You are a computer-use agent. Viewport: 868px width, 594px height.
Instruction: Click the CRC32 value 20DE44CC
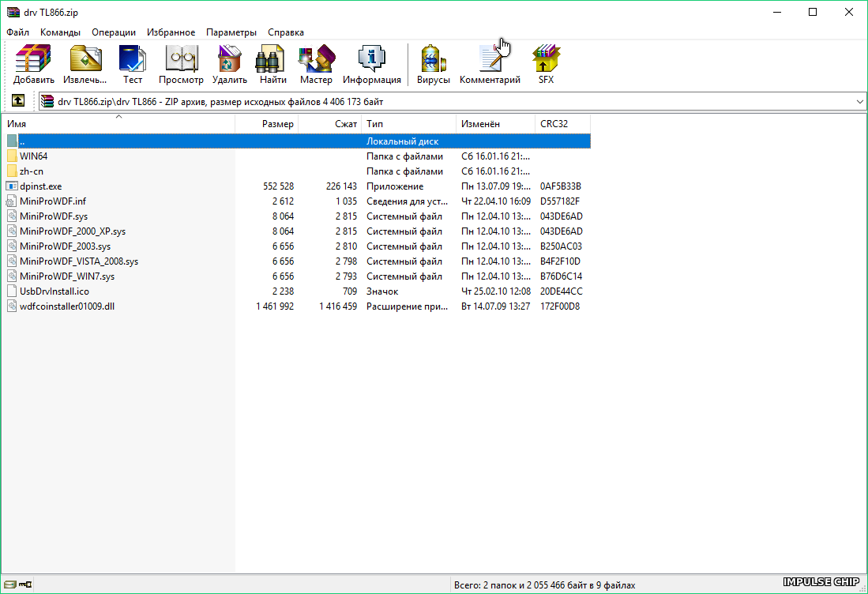click(562, 291)
